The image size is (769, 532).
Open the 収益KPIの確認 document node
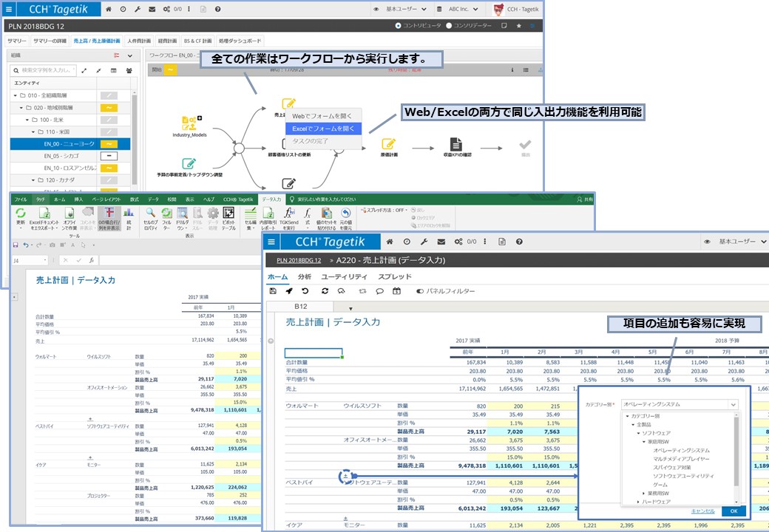click(x=456, y=145)
